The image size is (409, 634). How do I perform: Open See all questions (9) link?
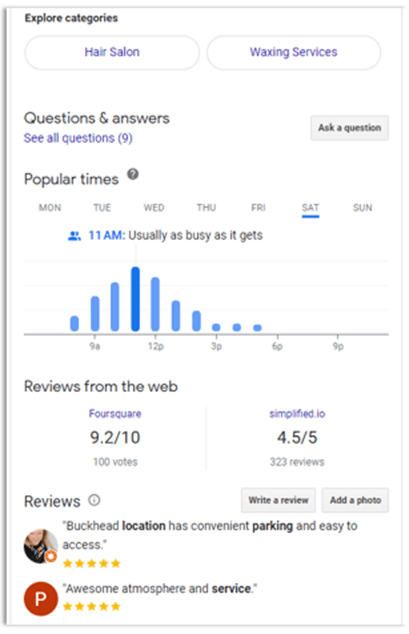coord(78,138)
